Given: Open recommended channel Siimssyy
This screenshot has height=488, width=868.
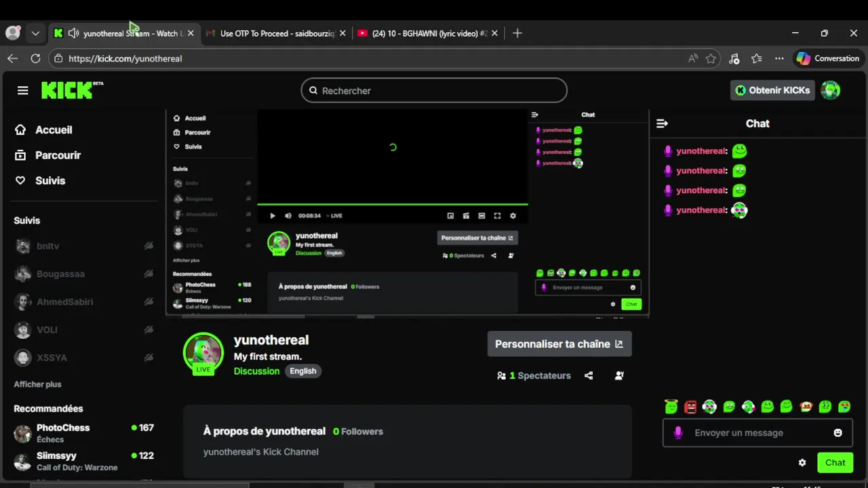Looking at the screenshot, I should click(84, 461).
